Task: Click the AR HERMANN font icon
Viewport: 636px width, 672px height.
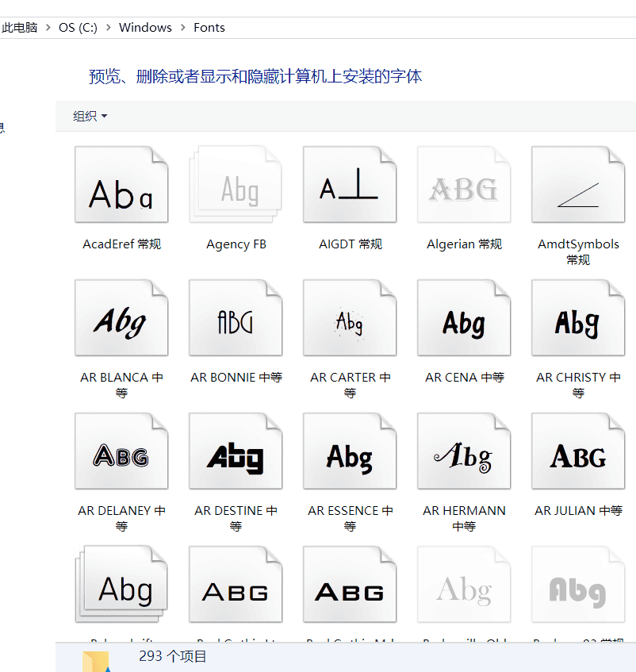Action: [464, 451]
